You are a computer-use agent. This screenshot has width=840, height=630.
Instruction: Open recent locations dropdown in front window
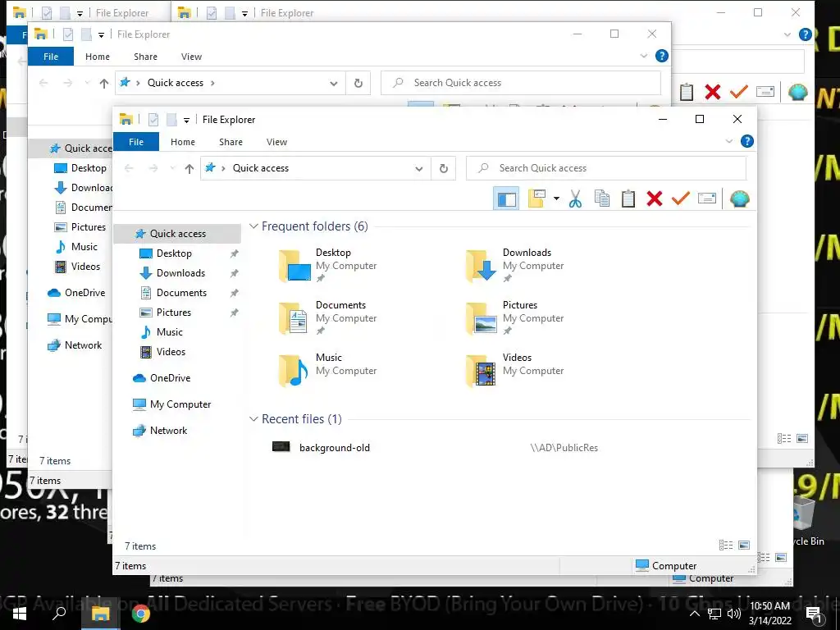172,168
